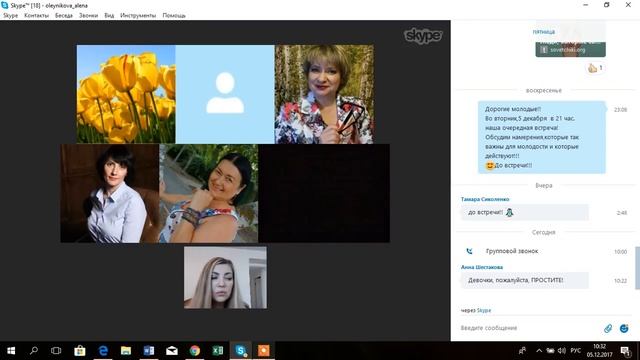Select the black empty video tile

pos(324,193)
